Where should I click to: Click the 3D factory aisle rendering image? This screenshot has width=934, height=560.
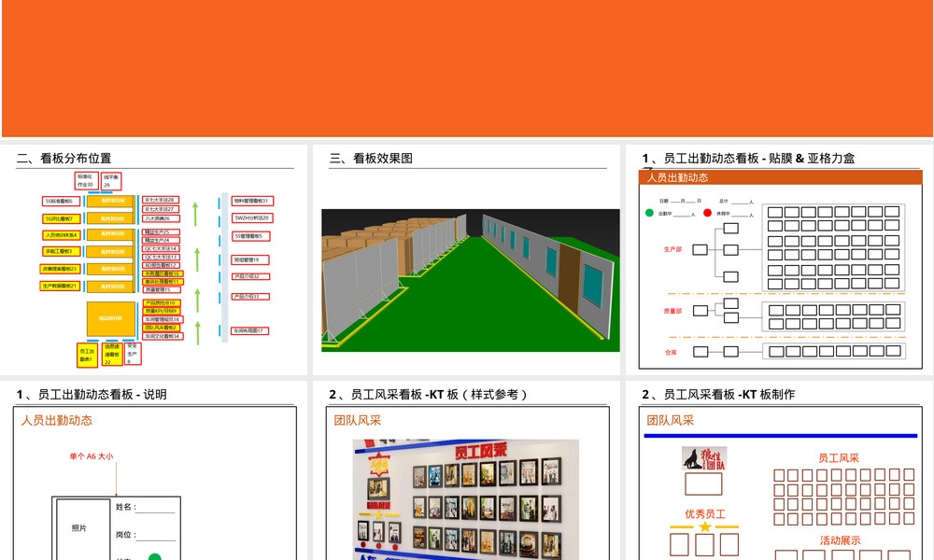471,280
